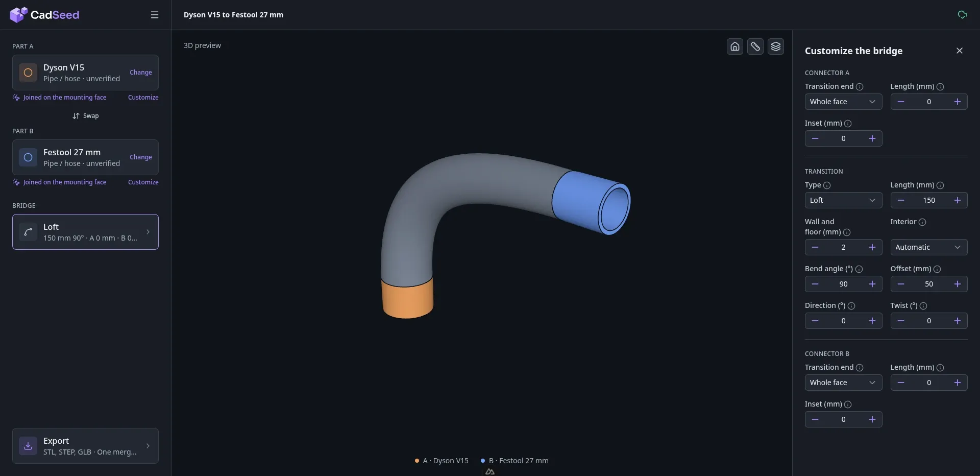Decrease Twist angle
980x476 pixels.
coord(901,321)
